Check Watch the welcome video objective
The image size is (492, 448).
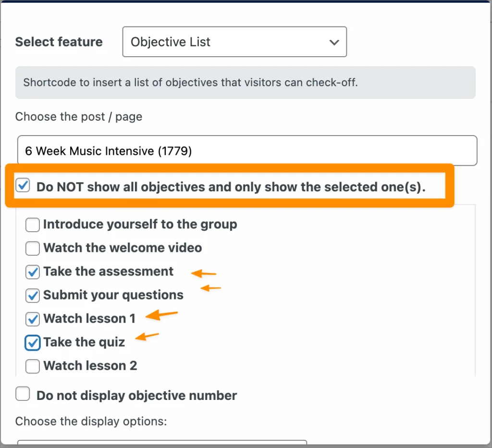[x=32, y=248]
